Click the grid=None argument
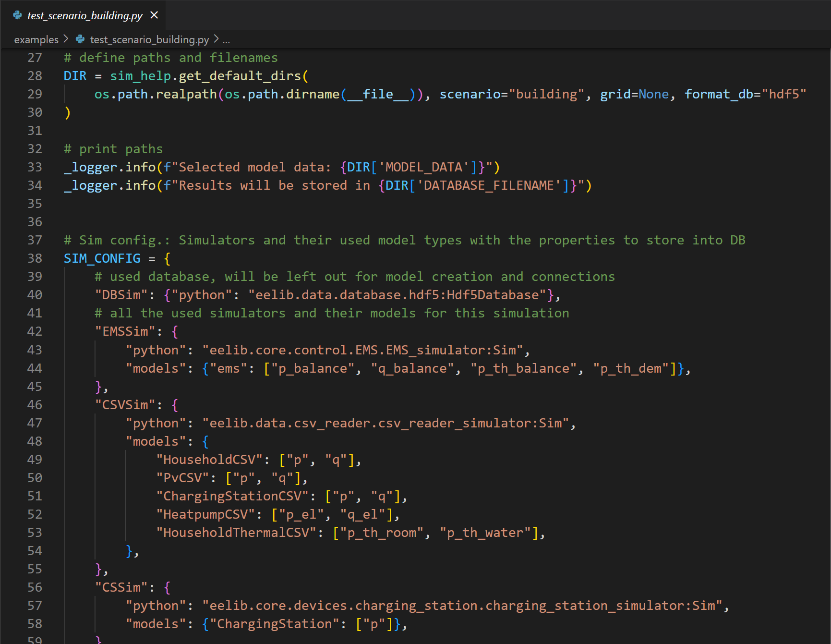831x644 pixels. 635,94
